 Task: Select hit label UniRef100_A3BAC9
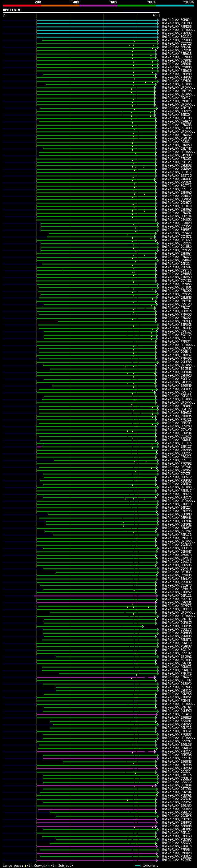click(177, 71)
